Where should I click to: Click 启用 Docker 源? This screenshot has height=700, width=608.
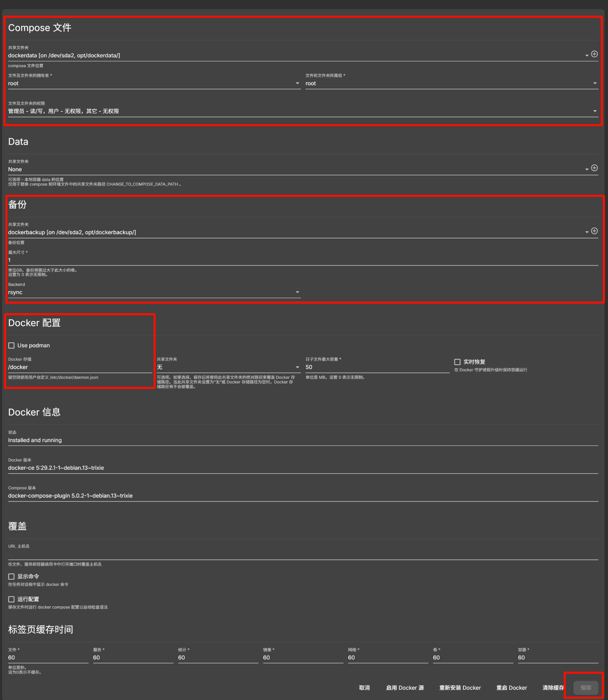[404, 688]
